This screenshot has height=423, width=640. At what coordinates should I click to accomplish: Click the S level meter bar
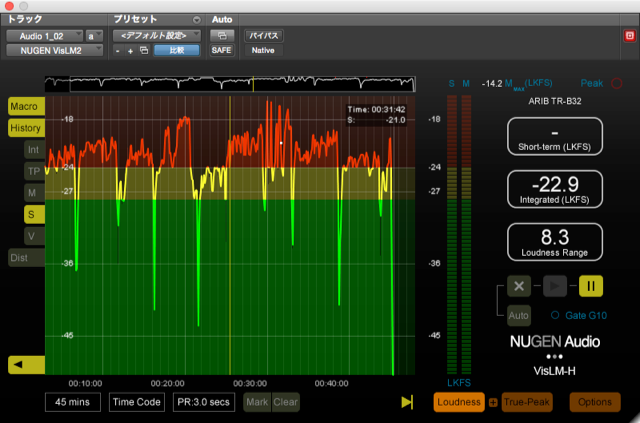(452, 235)
